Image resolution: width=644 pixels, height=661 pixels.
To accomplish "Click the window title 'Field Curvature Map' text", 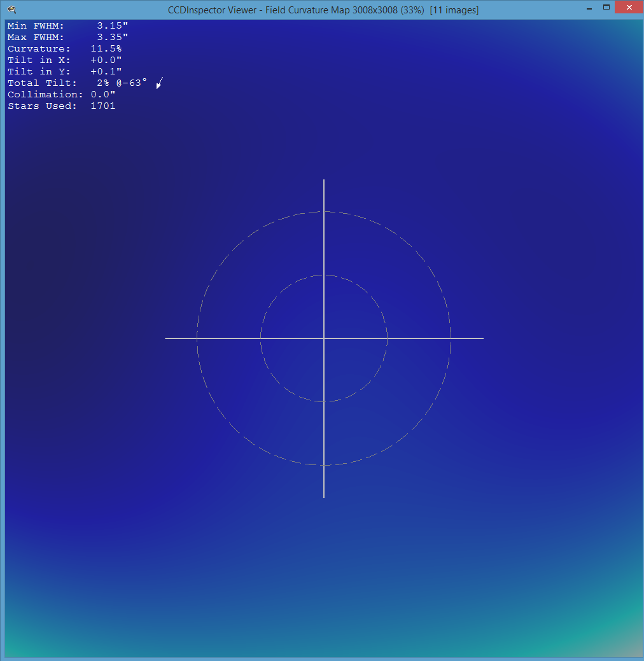I will pos(307,10).
